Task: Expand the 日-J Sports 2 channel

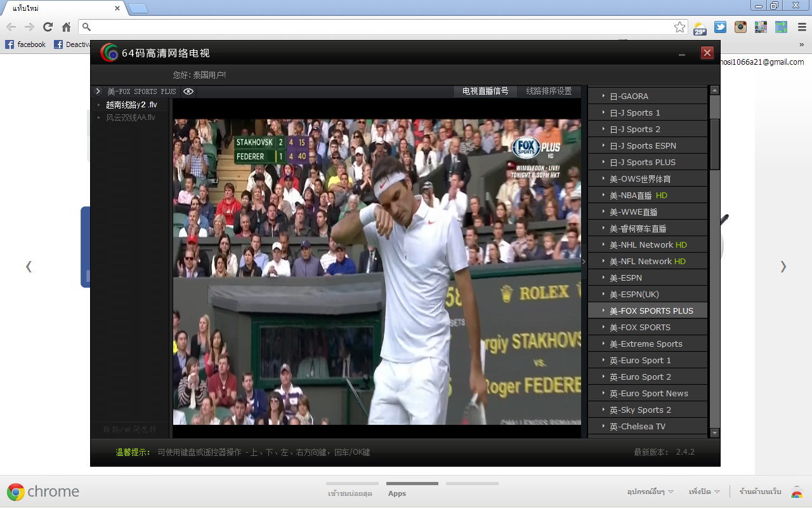Action: (x=647, y=129)
